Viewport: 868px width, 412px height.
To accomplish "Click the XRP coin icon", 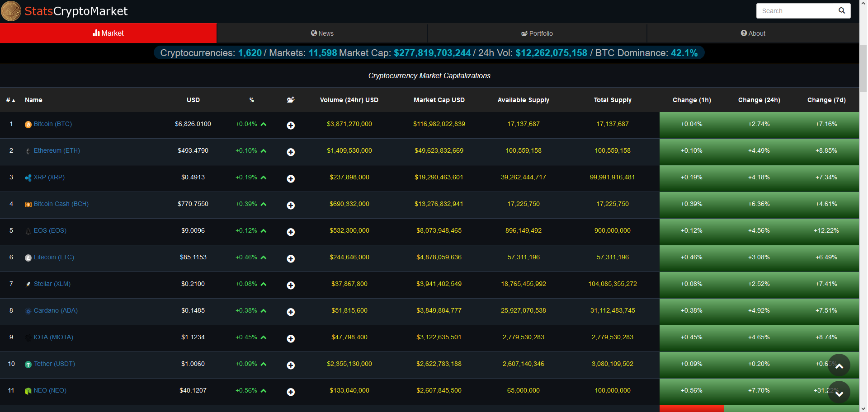I will pos(28,178).
